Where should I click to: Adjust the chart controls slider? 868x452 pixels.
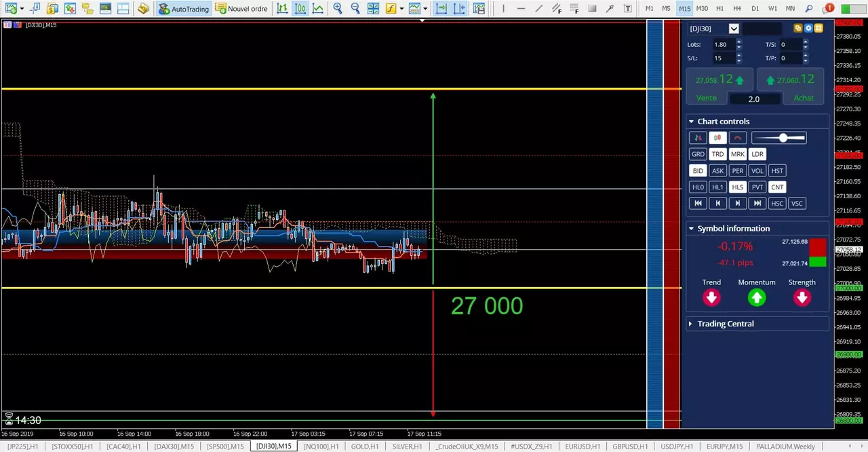pyautogui.click(x=782, y=138)
